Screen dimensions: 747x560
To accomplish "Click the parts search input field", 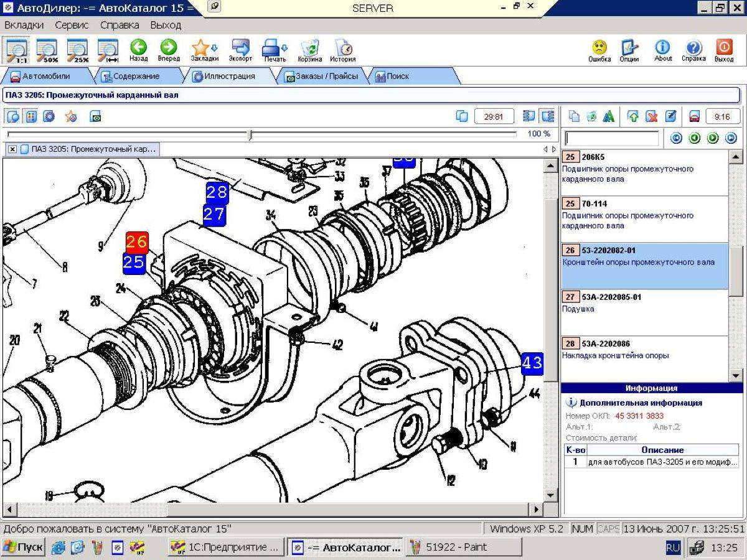I will click(611, 138).
